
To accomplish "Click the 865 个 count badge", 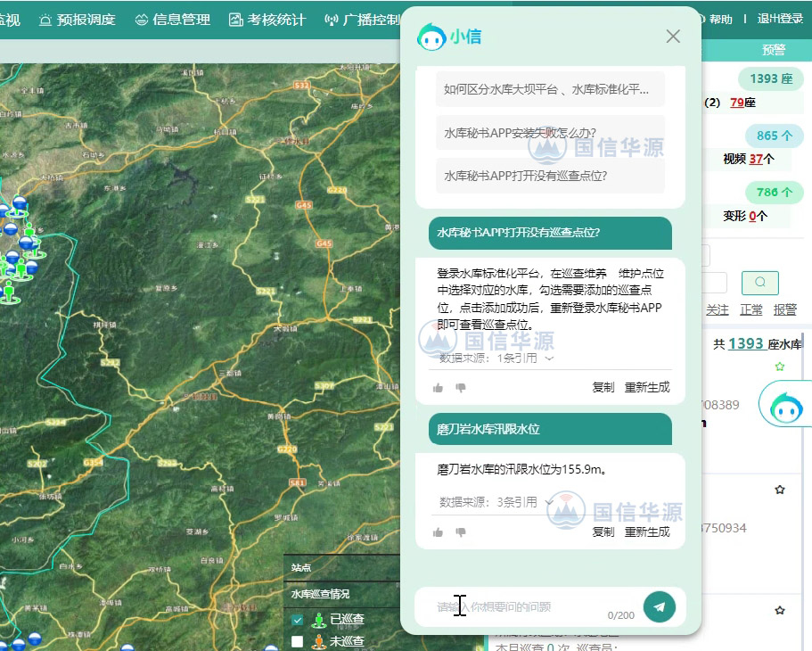I will coord(775,136).
